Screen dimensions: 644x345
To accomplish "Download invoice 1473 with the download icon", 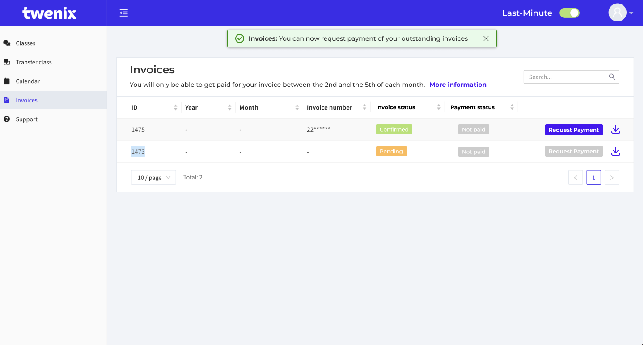I will point(615,151).
